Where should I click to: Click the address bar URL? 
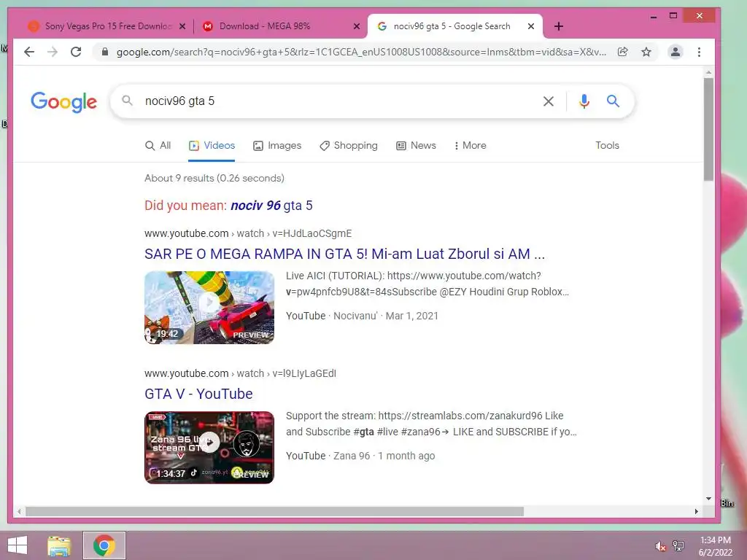[x=361, y=52]
